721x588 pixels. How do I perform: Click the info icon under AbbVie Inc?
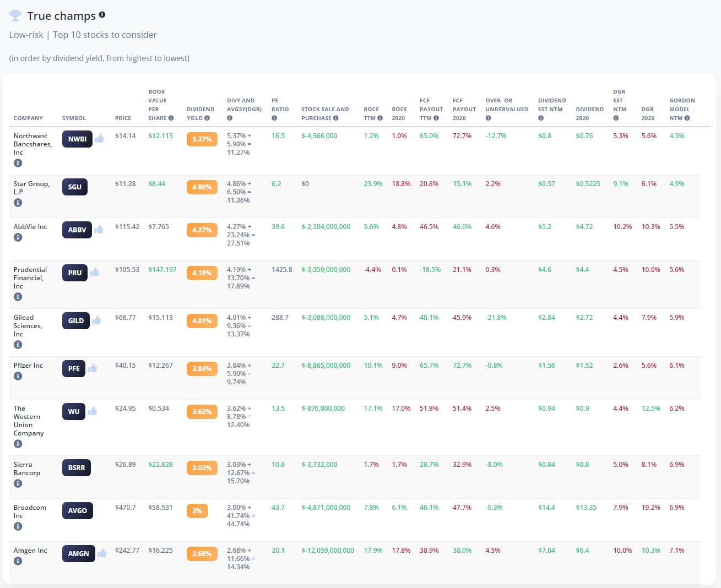tap(18, 237)
